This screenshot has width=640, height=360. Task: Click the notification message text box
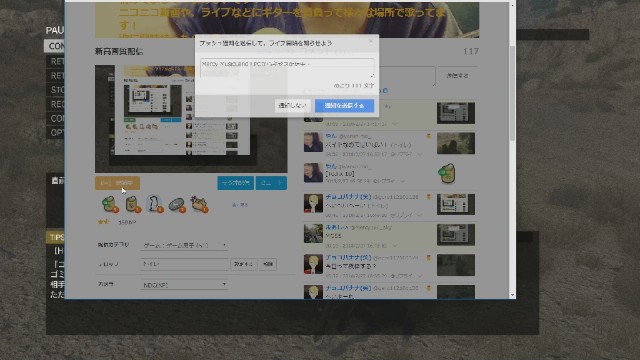[x=287, y=68]
